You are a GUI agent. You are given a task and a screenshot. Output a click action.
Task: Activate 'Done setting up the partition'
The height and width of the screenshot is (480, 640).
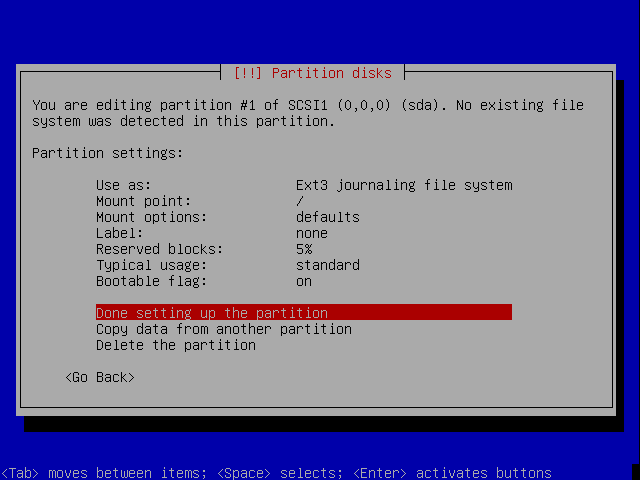(x=304, y=312)
